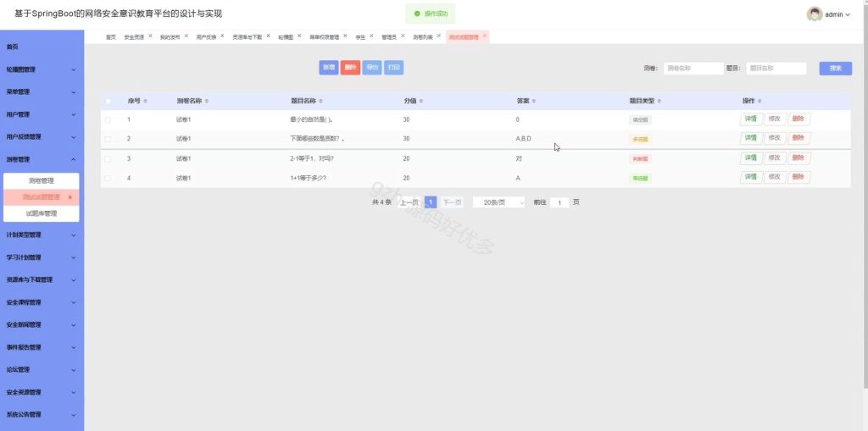Screen dimensions: 868x431
Task: Expand the 论坛管理 sidebar menu
Action: pyautogui.click(x=42, y=369)
